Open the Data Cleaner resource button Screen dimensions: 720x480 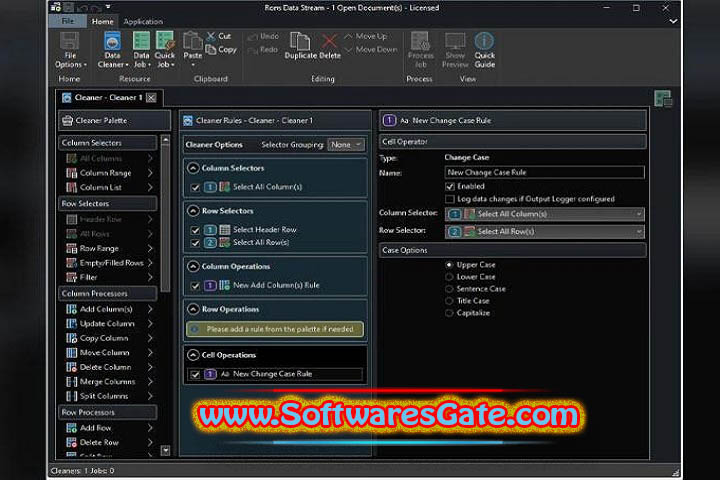[x=112, y=51]
